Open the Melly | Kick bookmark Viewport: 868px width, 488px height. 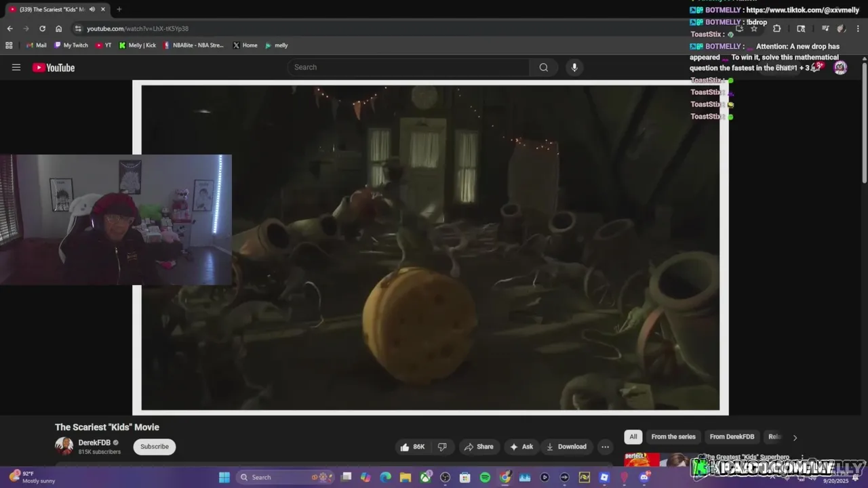137,45
